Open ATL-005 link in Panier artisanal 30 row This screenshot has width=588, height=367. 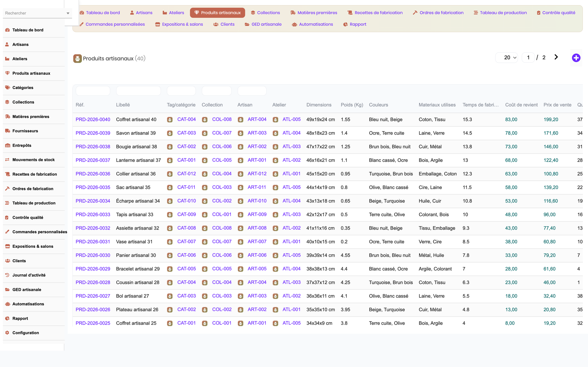coord(292,255)
